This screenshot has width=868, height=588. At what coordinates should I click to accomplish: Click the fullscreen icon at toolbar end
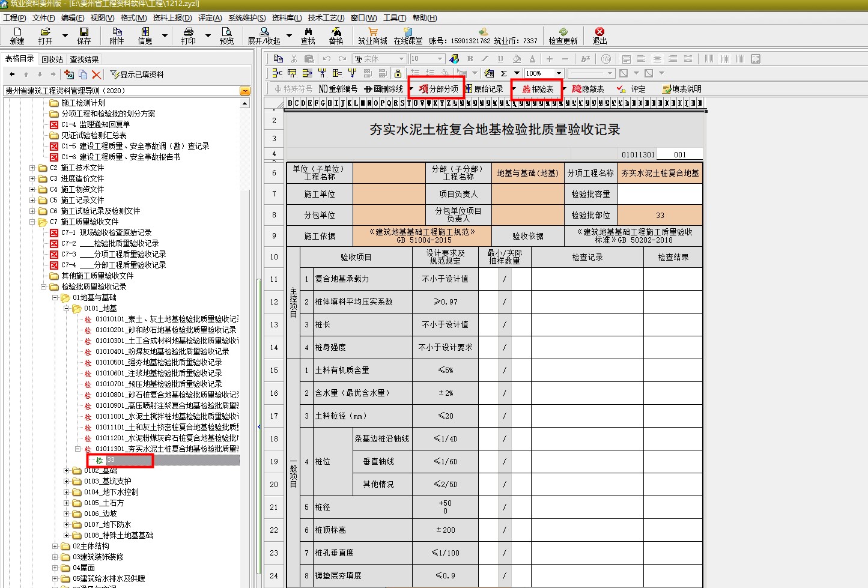756,58
